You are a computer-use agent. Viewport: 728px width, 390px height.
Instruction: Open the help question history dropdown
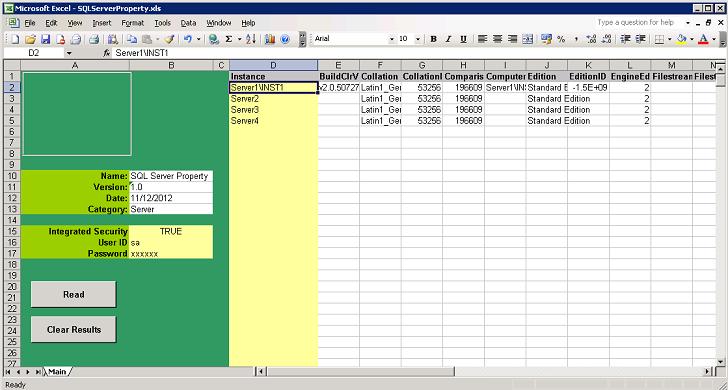[x=688, y=22]
